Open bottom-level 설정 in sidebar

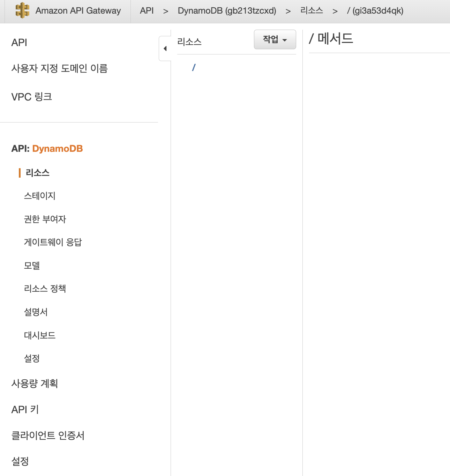click(20, 461)
